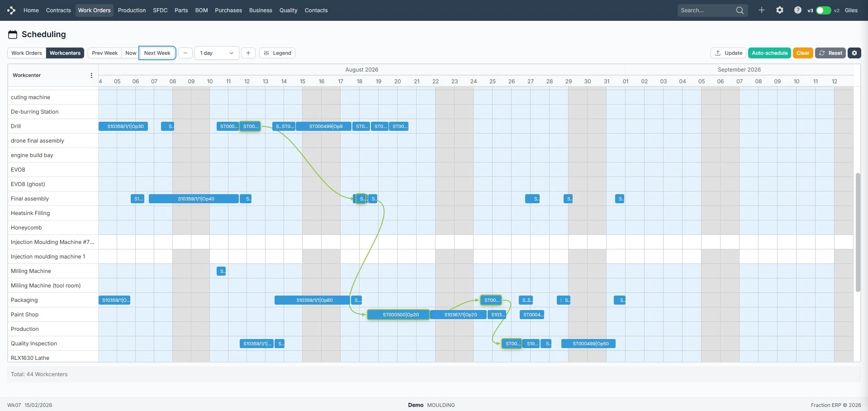The image size is (868, 411).
Task: Open the Production menu
Action: 131,10
